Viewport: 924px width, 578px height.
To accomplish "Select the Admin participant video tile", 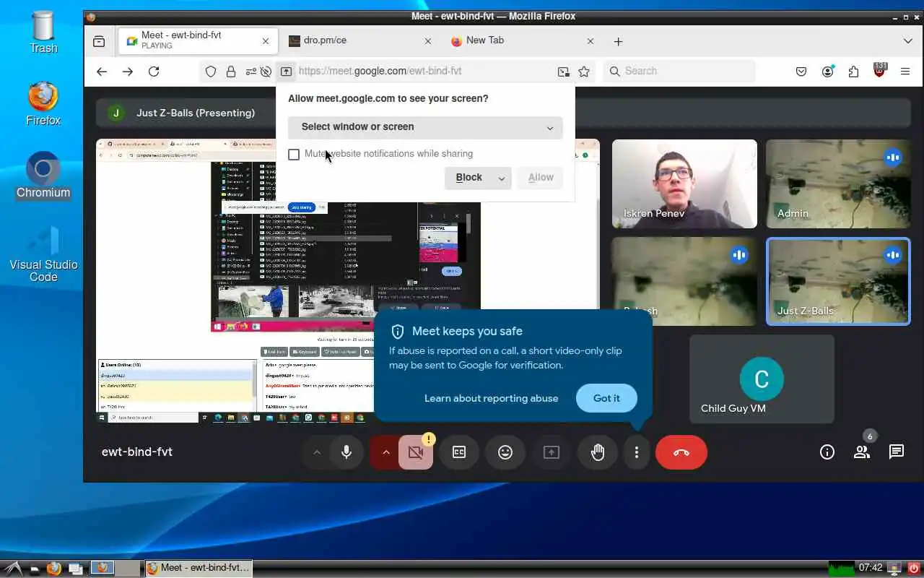I will pos(838,184).
